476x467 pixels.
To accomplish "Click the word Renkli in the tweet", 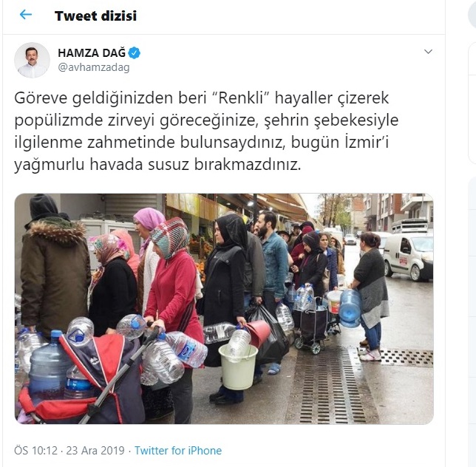I will [x=241, y=98].
